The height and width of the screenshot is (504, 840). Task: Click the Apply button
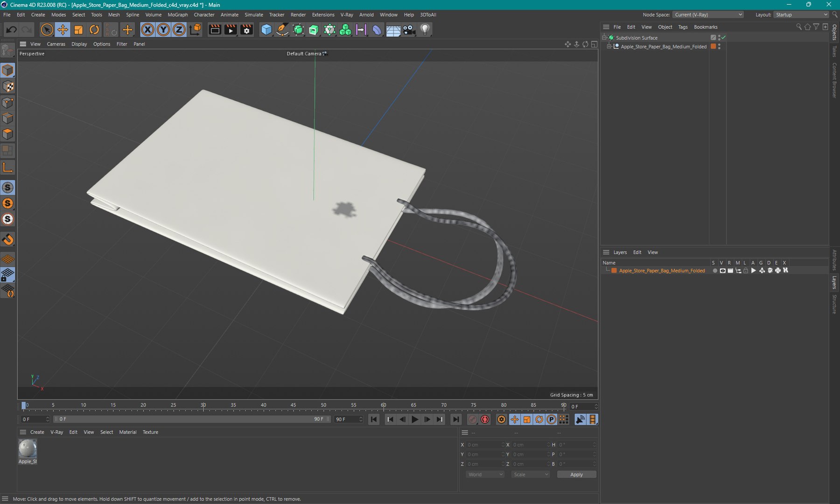[x=576, y=475]
